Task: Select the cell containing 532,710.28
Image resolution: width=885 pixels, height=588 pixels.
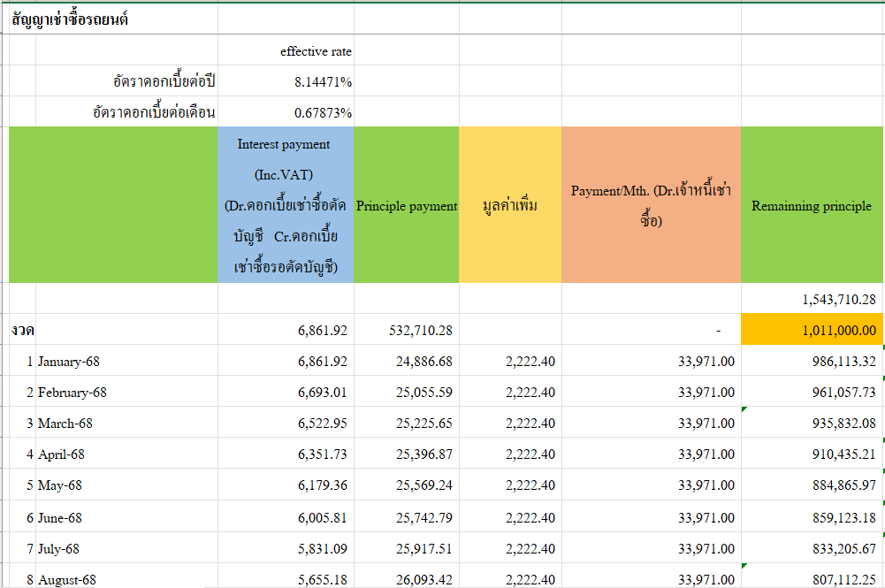Action: tap(420, 330)
